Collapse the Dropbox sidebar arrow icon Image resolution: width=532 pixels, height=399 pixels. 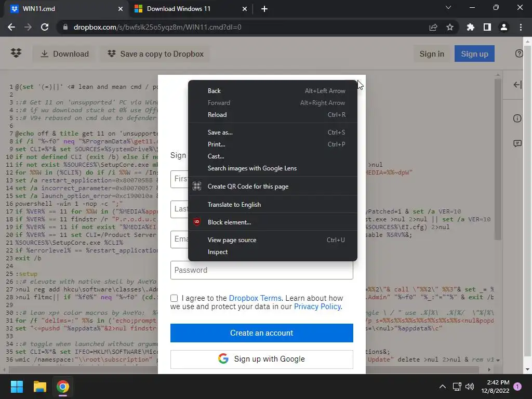pos(517,85)
